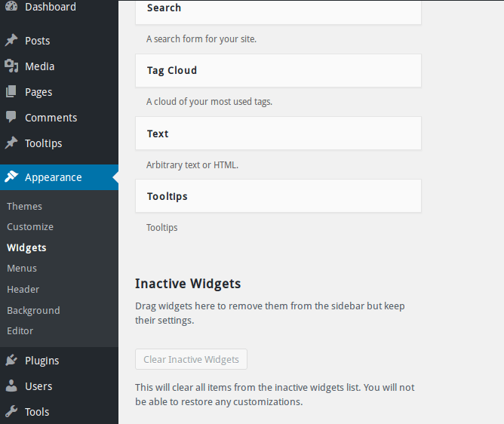The height and width of the screenshot is (424, 504).
Task: Click 'A search form for your site.' text
Action: pos(201,39)
